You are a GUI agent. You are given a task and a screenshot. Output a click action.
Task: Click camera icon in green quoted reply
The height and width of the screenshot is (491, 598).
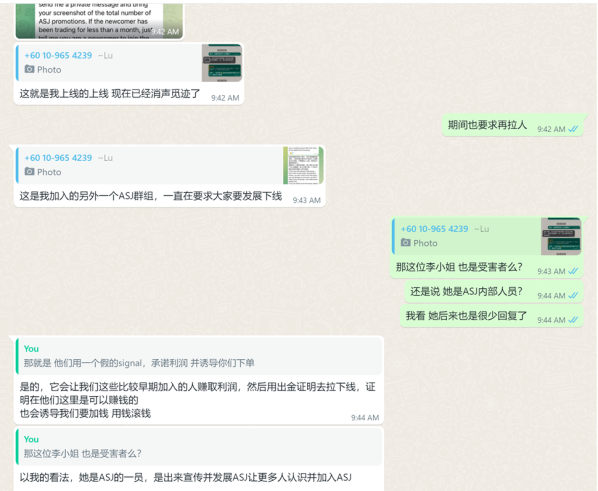(405, 242)
